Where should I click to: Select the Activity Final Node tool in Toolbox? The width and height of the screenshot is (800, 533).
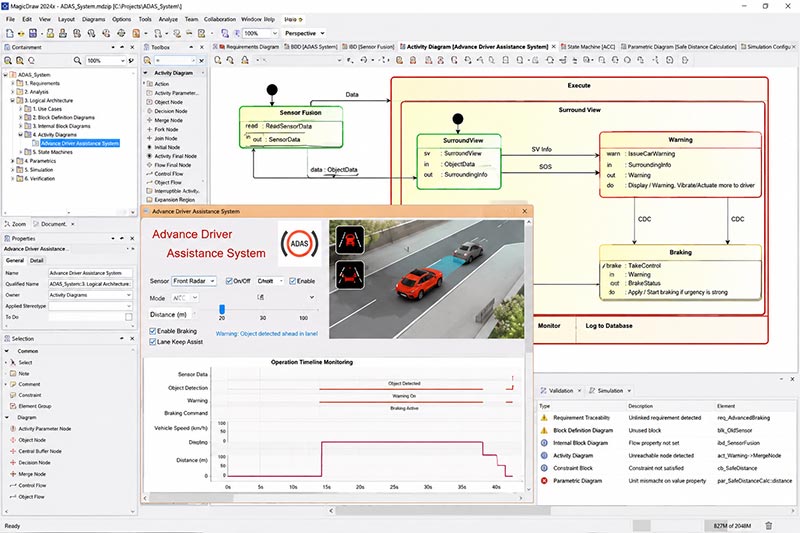click(x=175, y=156)
